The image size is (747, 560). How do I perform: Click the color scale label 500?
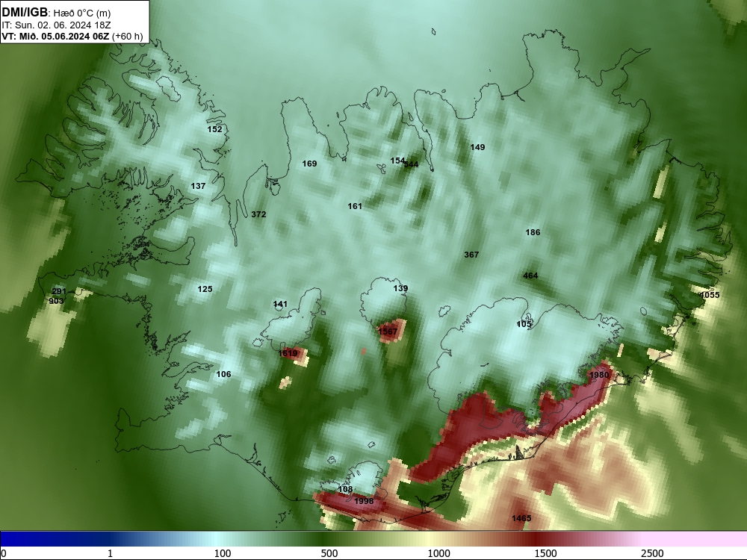coord(329,553)
